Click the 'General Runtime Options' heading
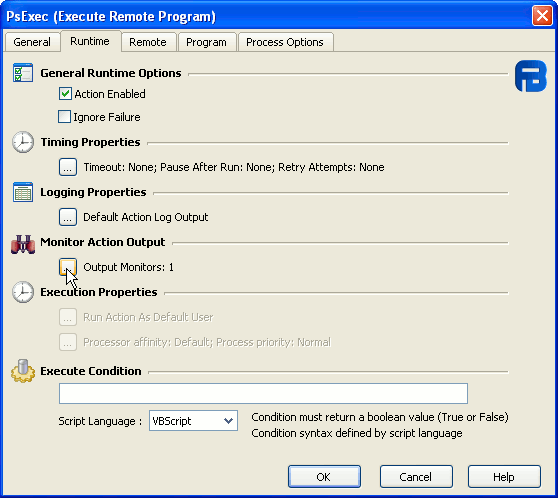This screenshot has height=498, width=558. point(111,73)
